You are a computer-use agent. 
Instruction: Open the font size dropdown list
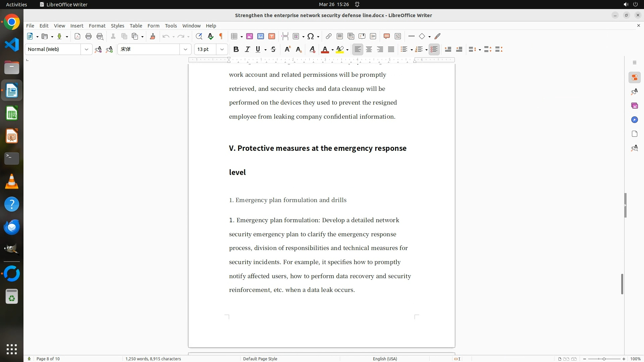coord(222,49)
